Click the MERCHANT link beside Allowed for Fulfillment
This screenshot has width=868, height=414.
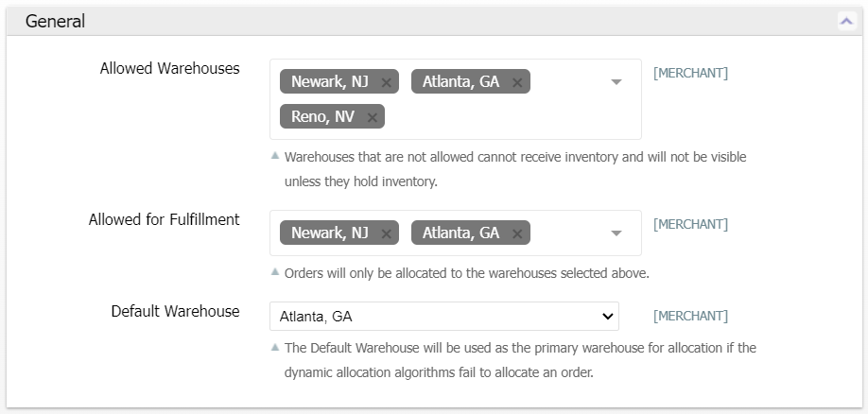(690, 224)
